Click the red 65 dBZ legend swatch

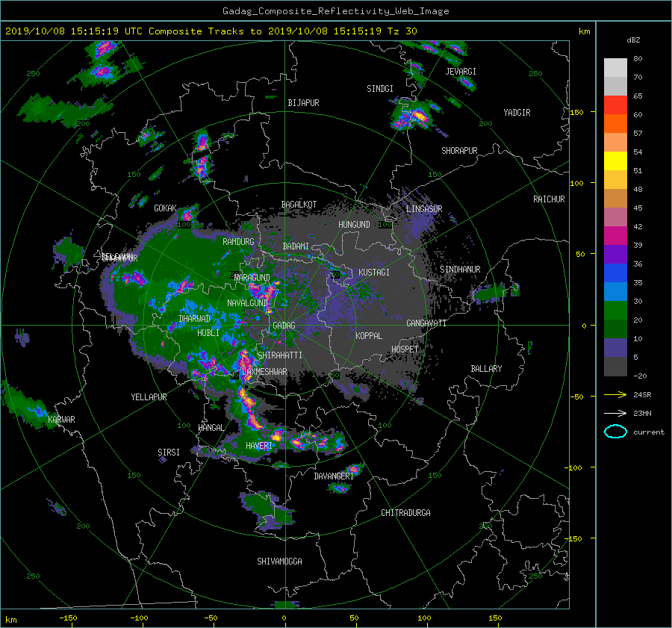click(615, 105)
